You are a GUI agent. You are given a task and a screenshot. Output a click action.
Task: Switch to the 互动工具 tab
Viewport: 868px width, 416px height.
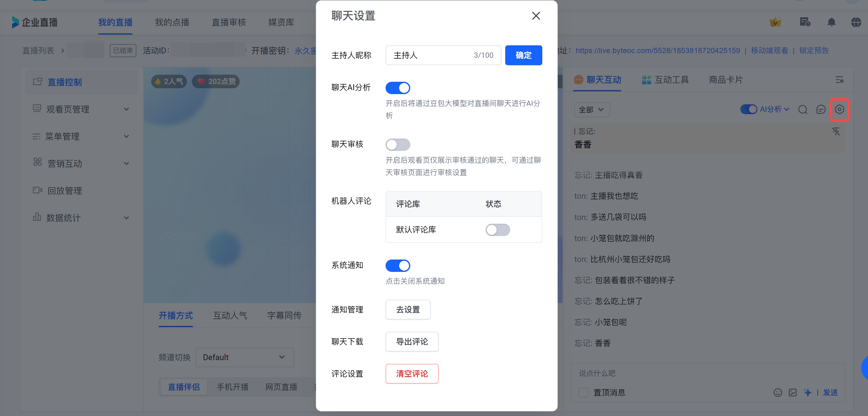[665, 80]
